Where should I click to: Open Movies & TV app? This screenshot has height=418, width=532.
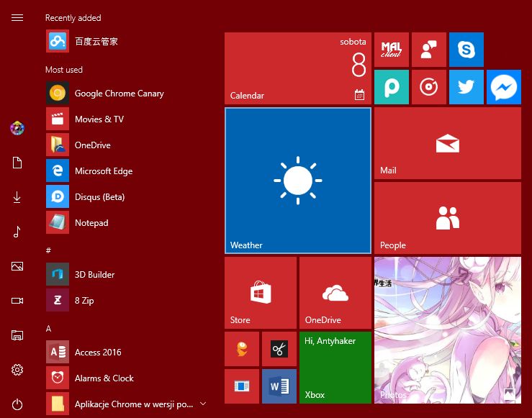click(128, 119)
